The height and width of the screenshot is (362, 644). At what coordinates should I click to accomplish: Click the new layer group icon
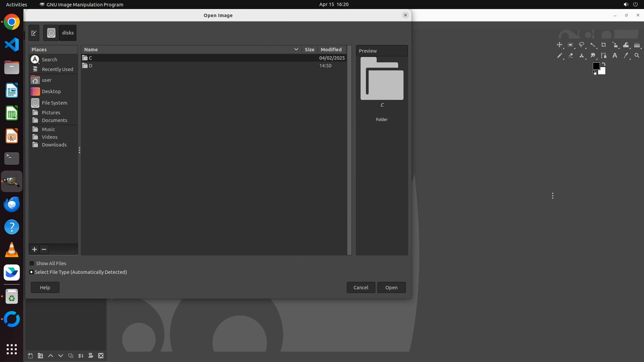coord(40,356)
